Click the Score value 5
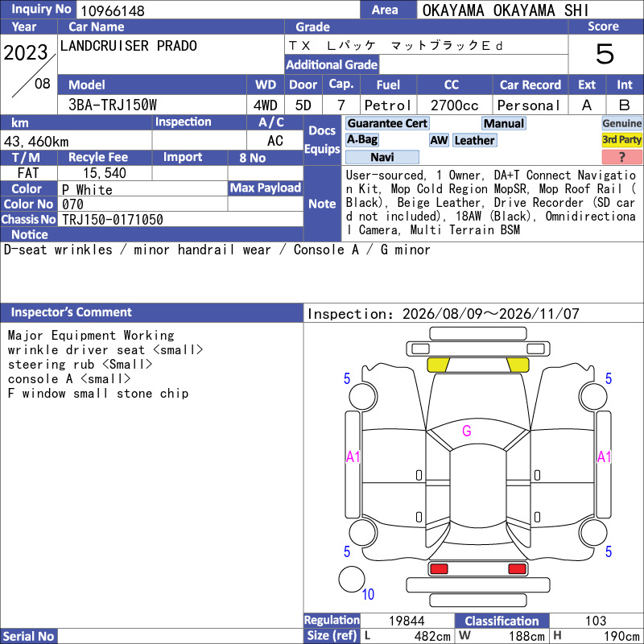644x644 pixels. coord(605,54)
